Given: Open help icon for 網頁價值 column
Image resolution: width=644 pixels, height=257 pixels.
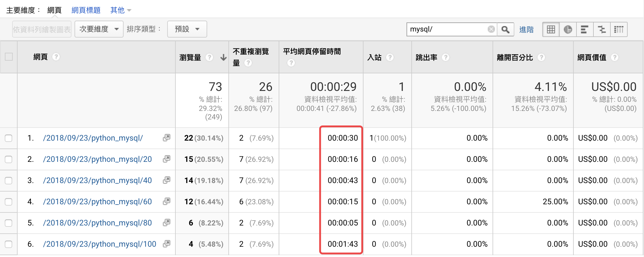Looking at the screenshot, I should (615, 57).
